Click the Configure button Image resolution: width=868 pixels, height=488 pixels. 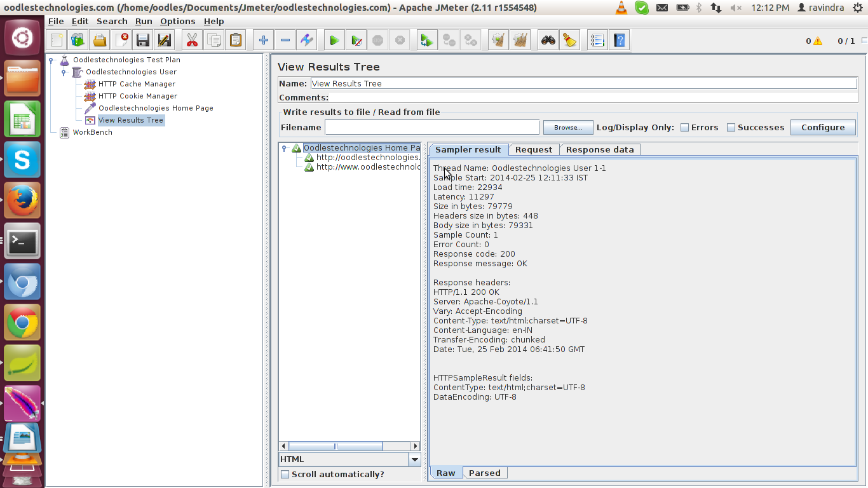click(x=823, y=127)
